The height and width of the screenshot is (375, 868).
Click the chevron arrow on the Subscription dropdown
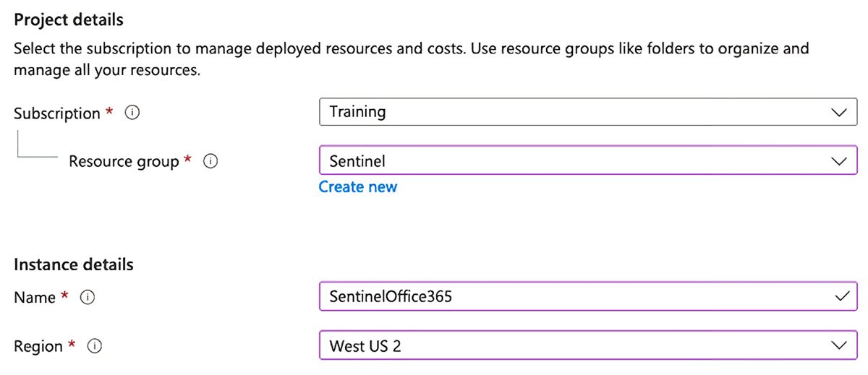(x=839, y=113)
